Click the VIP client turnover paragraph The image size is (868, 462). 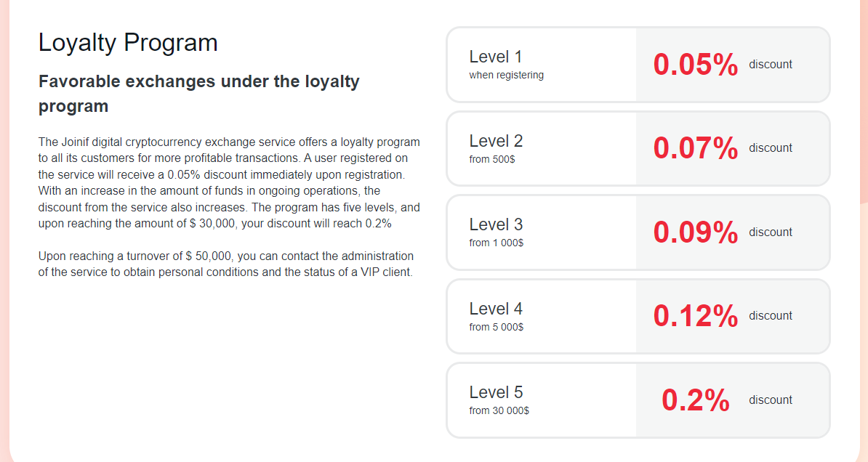(226, 264)
